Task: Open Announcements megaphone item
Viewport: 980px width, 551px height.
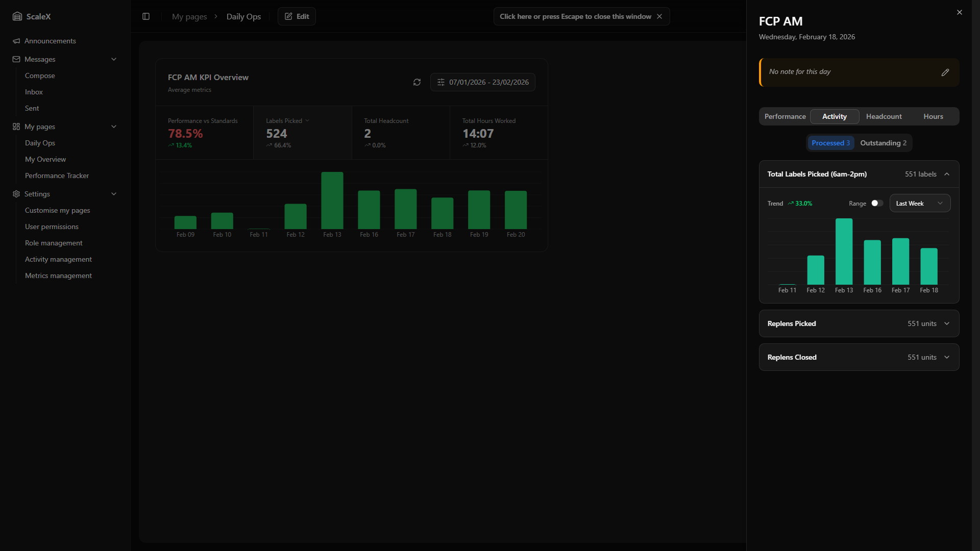Action: [x=50, y=41]
